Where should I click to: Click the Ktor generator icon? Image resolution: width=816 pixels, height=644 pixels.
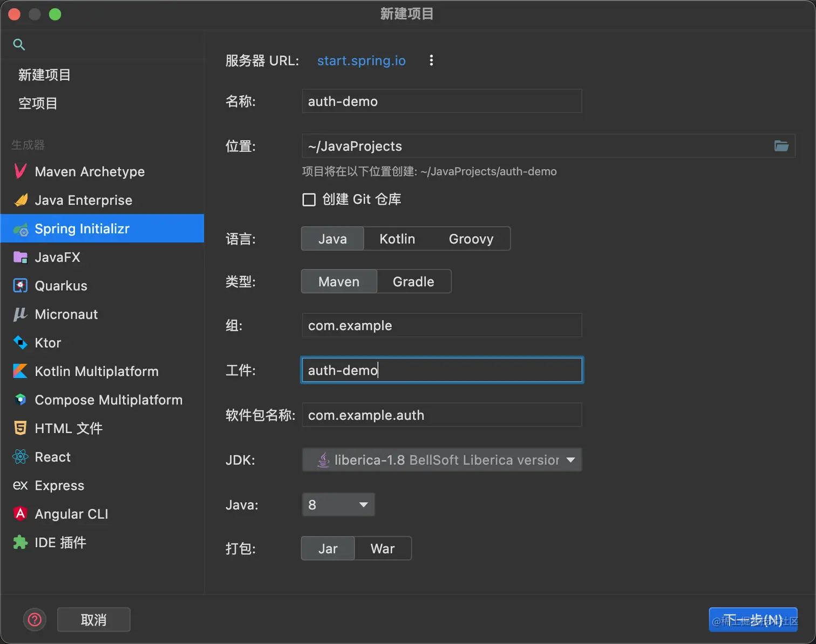(21, 343)
